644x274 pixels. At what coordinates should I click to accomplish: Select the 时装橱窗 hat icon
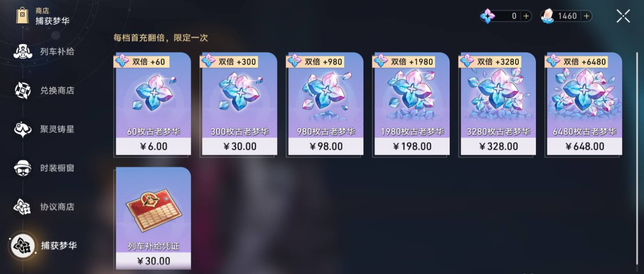22,168
